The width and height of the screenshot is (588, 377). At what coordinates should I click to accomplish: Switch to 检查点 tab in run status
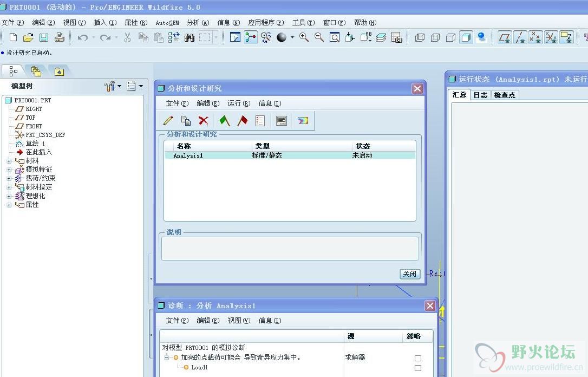[505, 95]
